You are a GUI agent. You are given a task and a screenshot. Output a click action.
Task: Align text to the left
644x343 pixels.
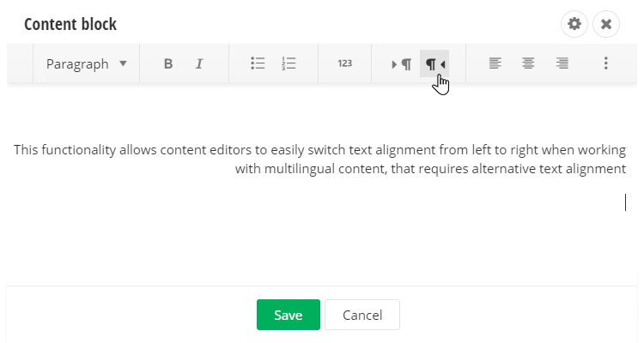[x=495, y=63]
